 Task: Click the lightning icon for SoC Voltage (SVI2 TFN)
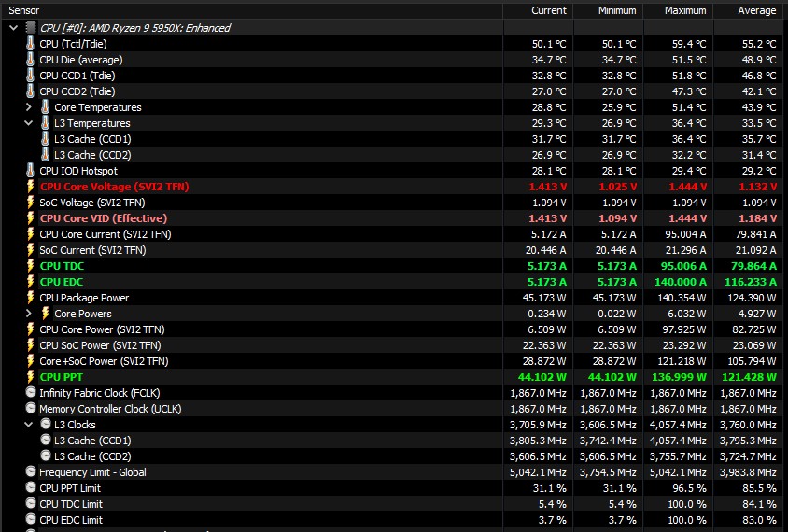point(30,203)
